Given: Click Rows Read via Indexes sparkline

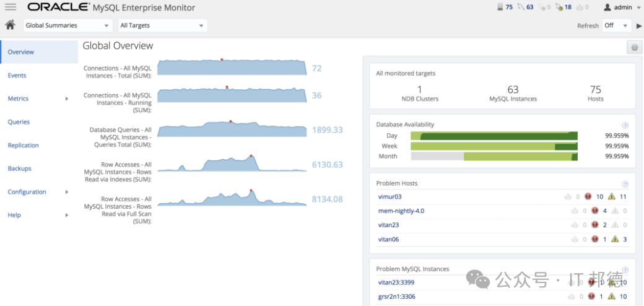Looking at the screenshot, I should (x=232, y=163).
